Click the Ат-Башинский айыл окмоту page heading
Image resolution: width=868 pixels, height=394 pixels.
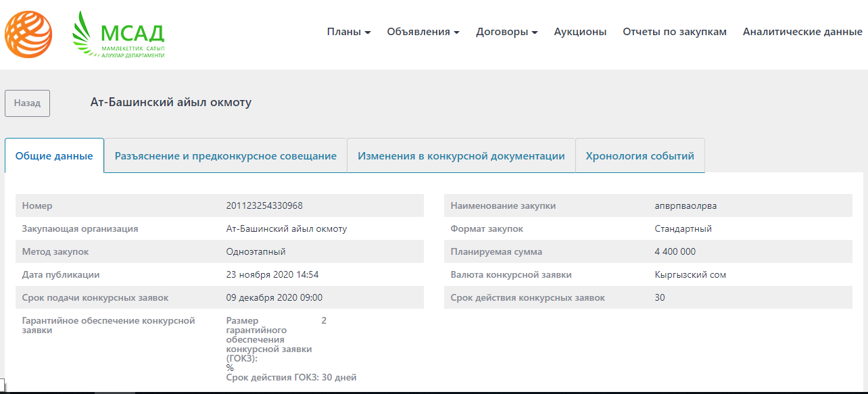(170, 103)
